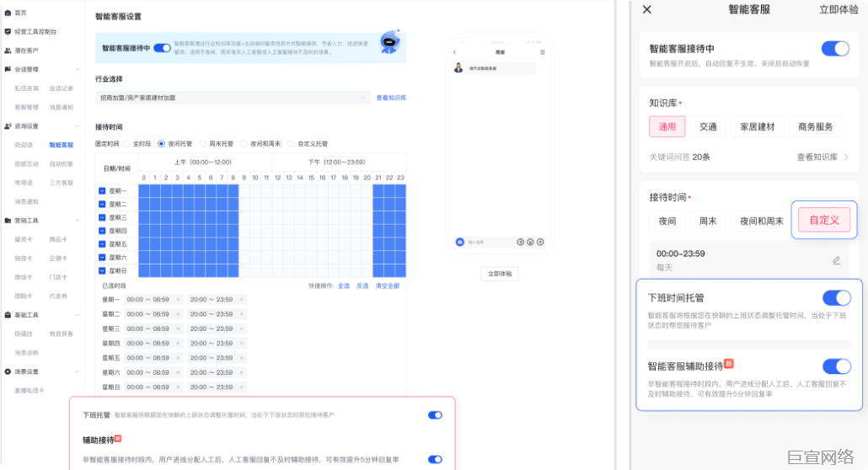This screenshot has height=470, width=868.
Task: Click the blue robot mascot icon
Action: (389, 43)
